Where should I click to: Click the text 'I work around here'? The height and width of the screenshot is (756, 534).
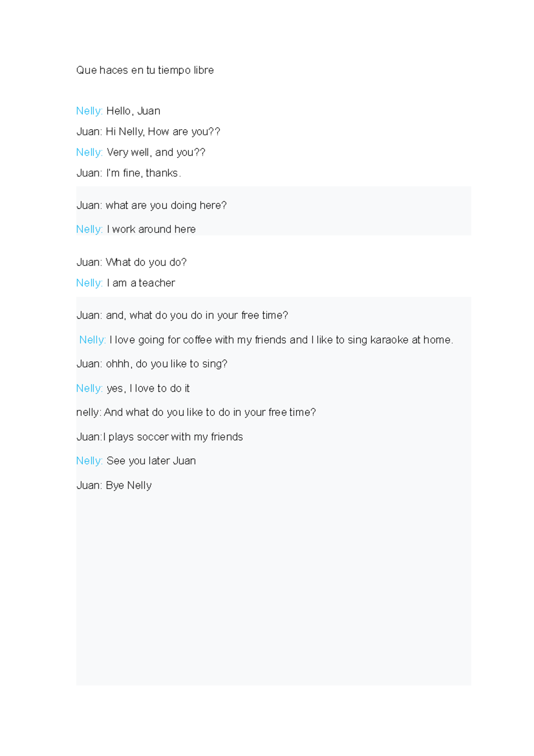(x=151, y=229)
